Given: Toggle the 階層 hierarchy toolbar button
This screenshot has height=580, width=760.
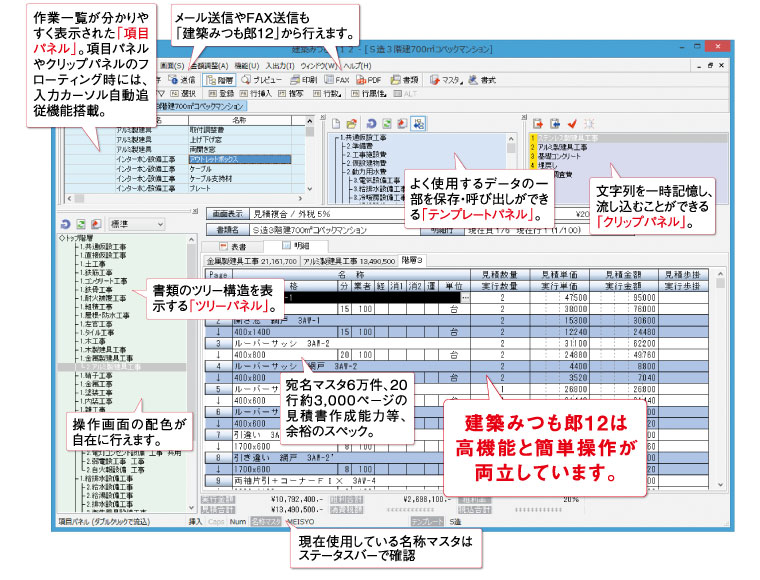Looking at the screenshot, I should click(219, 80).
